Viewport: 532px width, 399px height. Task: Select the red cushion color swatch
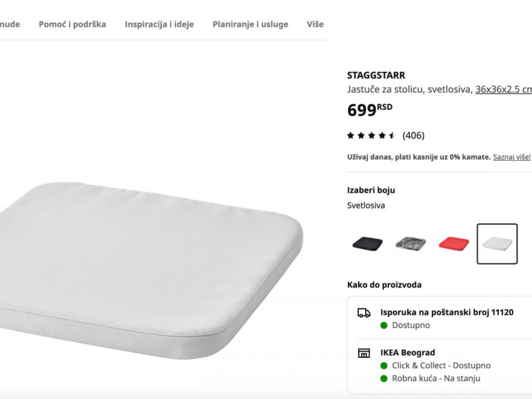[454, 244]
